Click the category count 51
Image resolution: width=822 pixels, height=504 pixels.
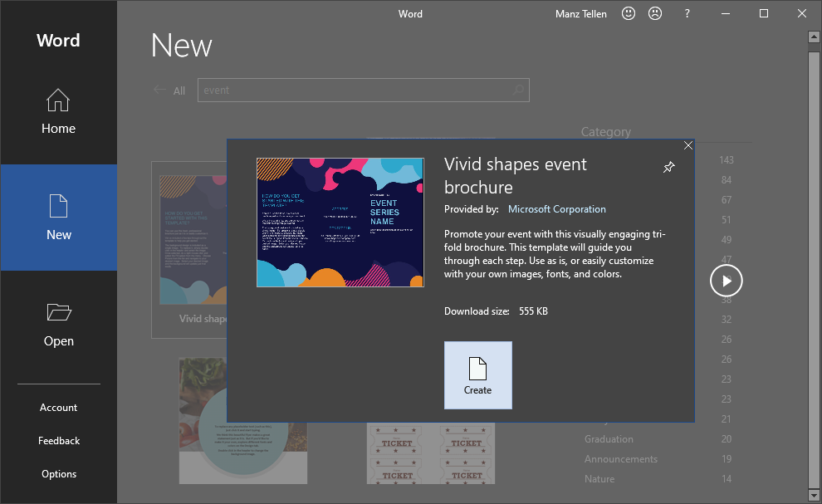726,220
